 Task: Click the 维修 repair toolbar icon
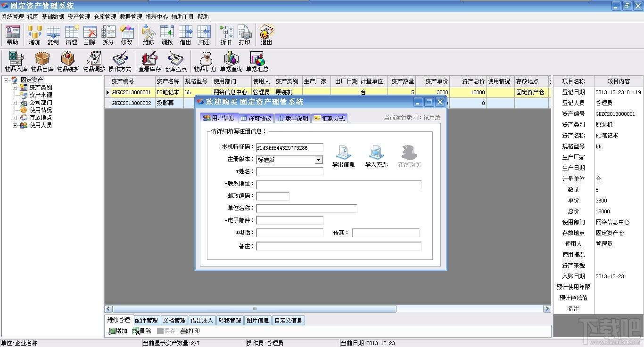click(x=149, y=35)
